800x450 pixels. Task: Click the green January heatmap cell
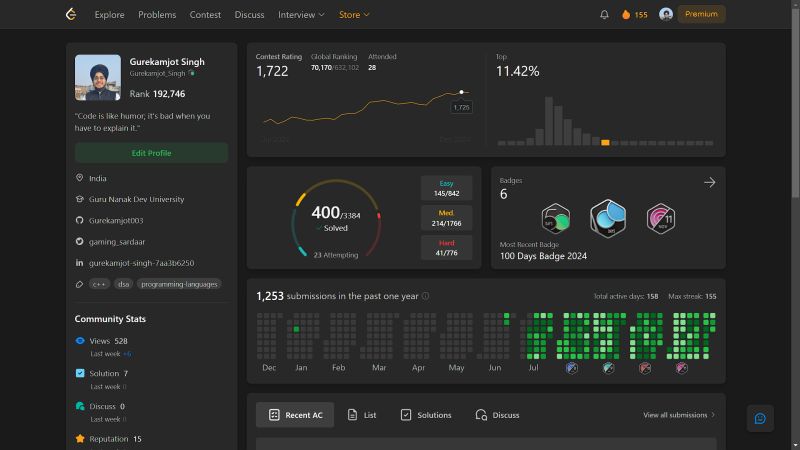coord(296,330)
